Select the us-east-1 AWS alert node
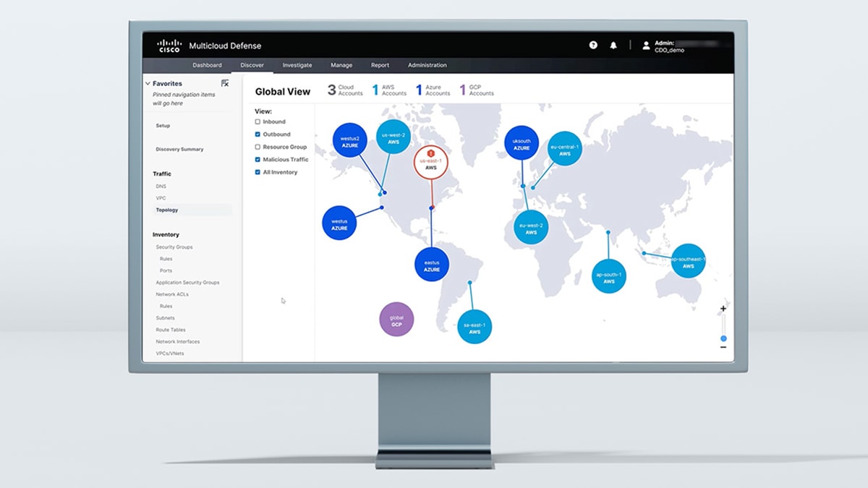 pos(431,163)
